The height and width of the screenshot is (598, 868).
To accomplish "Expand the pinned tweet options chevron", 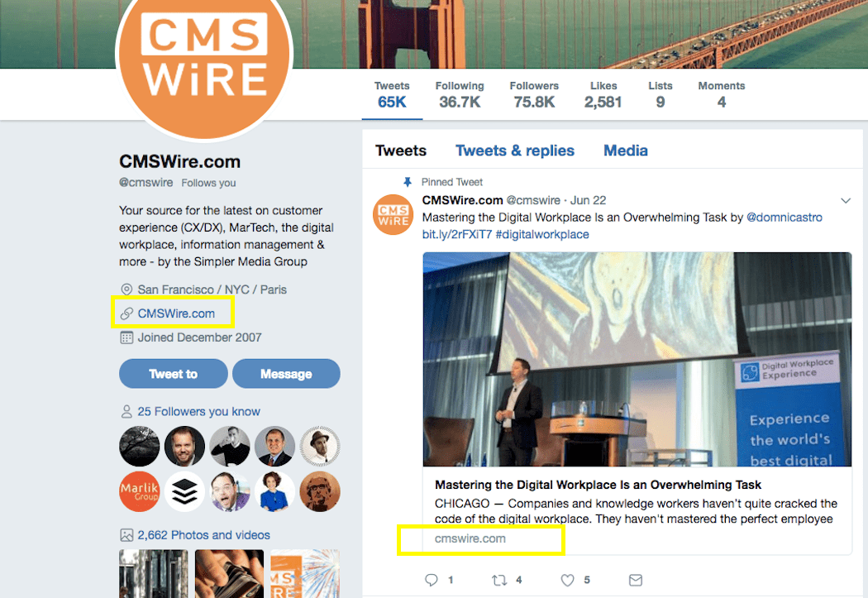I will pos(846,200).
